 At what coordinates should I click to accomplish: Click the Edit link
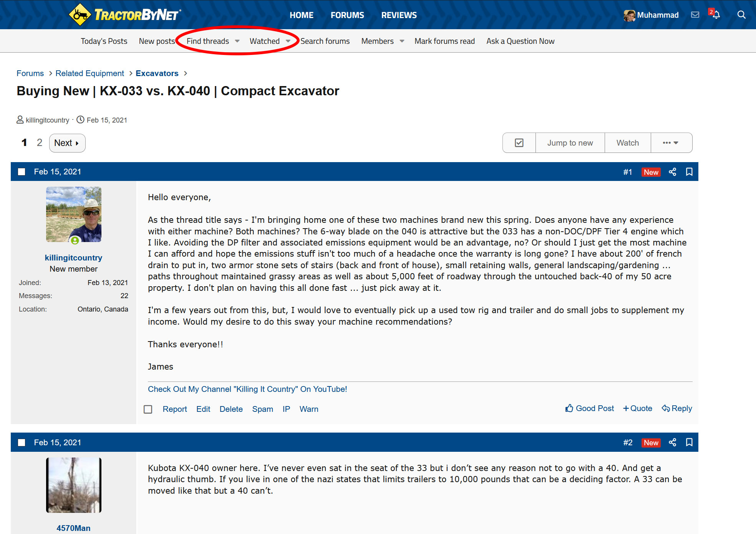point(203,409)
